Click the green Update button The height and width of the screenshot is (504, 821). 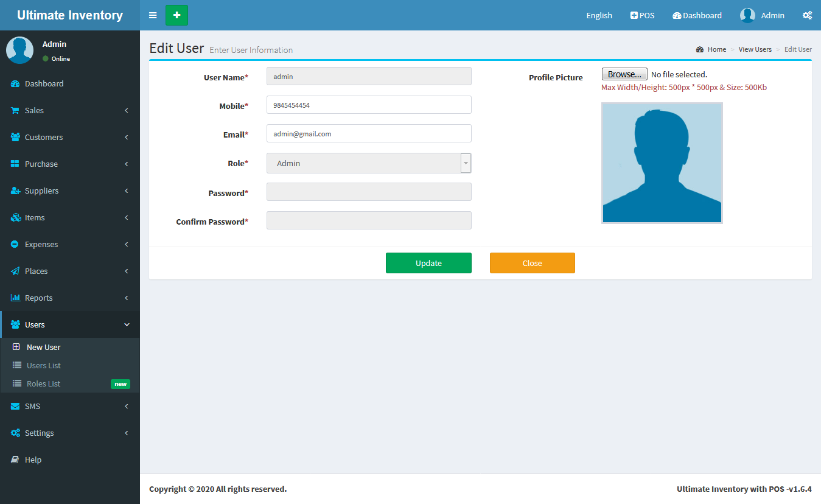pyautogui.click(x=428, y=263)
